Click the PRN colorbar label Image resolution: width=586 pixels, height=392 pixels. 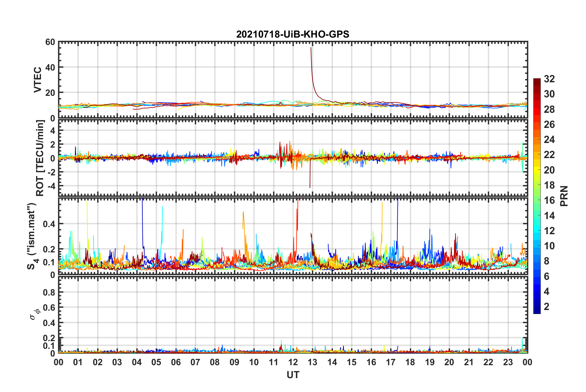pyautogui.click(x=564, y=196)
